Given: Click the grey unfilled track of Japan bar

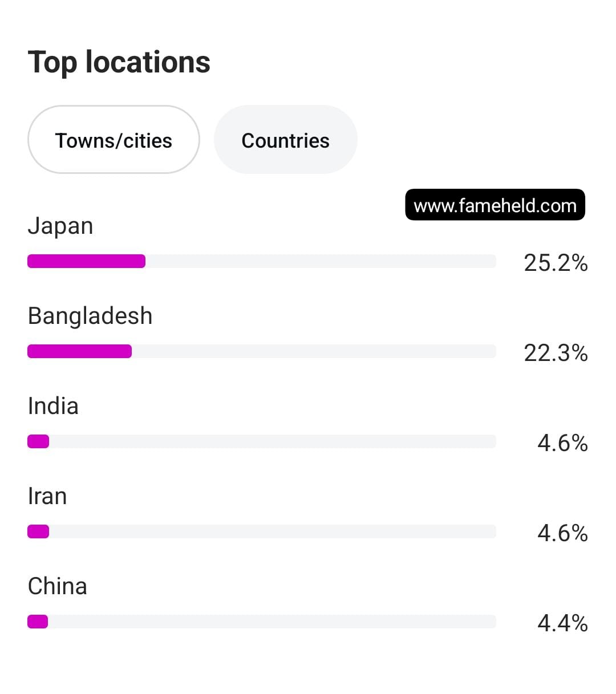Looking at the screenshot, I should point(321,261).
